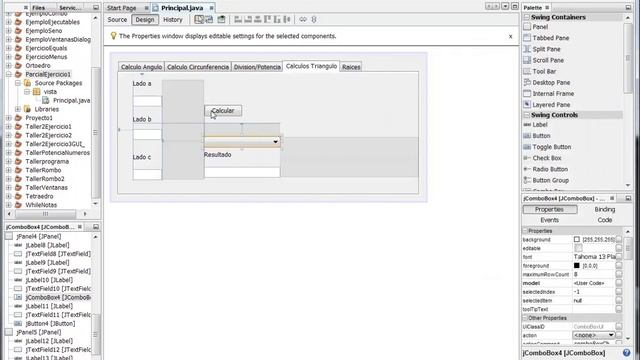Click Layered Pane icon in palette

[527, 104]
